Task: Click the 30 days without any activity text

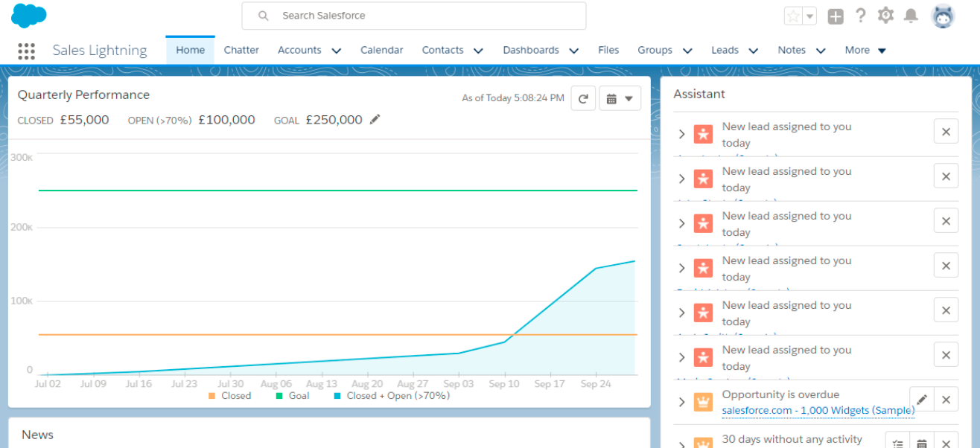Action: (792, 439)
